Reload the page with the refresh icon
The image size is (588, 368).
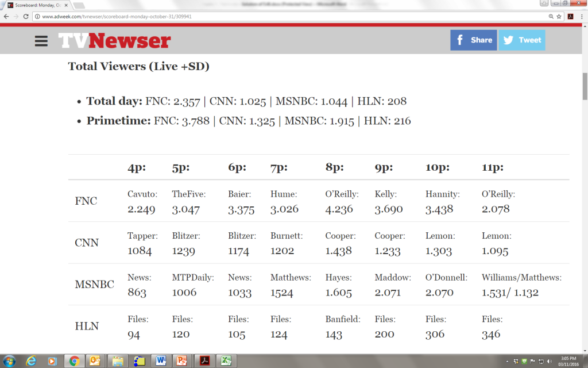[x=26, y=17]
